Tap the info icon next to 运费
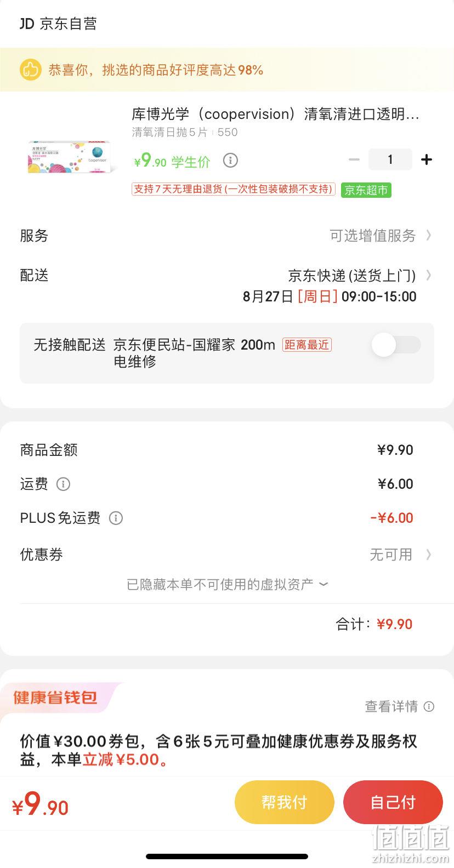The width and height of the screenshot is (454, 868). coord(63,484)
